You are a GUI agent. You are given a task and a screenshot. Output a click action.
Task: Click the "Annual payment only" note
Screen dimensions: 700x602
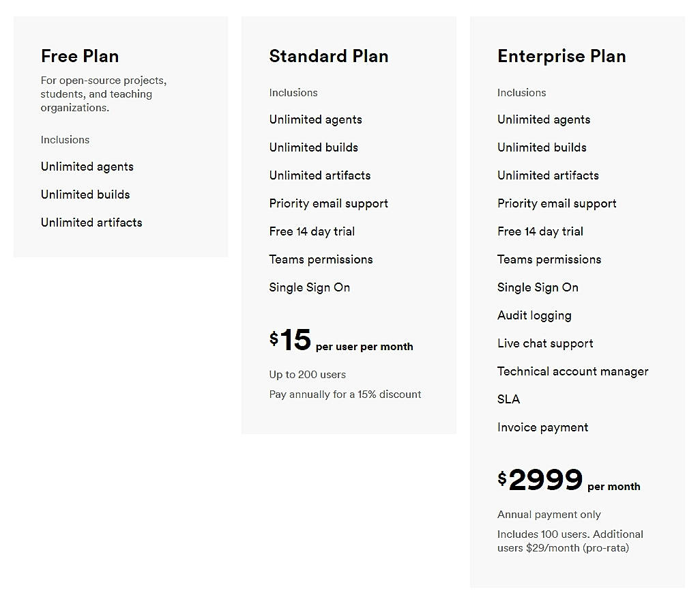549,515
